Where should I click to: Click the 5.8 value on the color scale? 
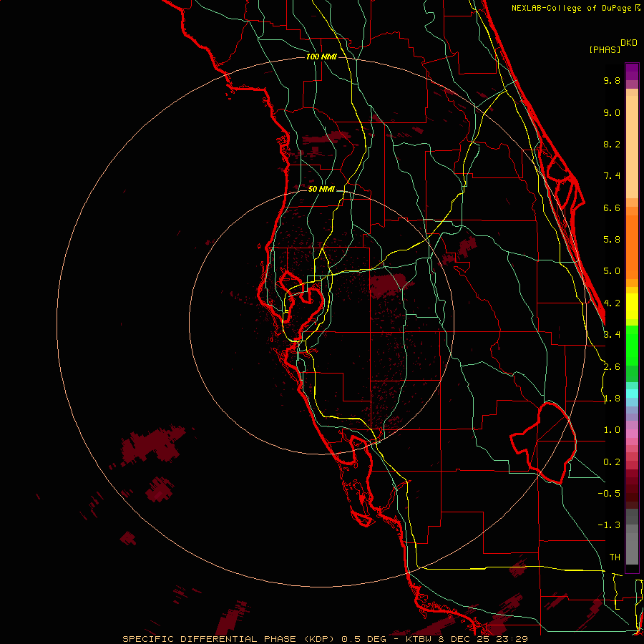tap(612, 240)
